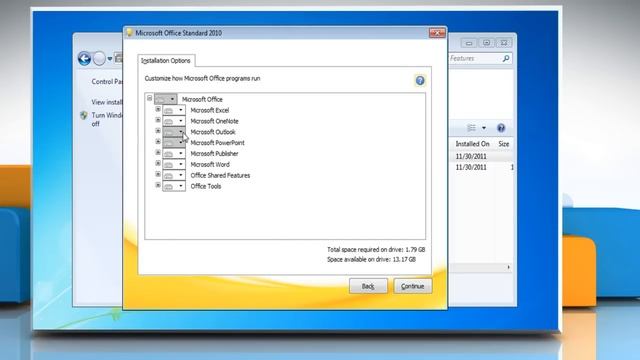Click horizontal scrollbar right arrow in Control Panel
The height and width of the screenshot is (360, 640).
(509, 267)
